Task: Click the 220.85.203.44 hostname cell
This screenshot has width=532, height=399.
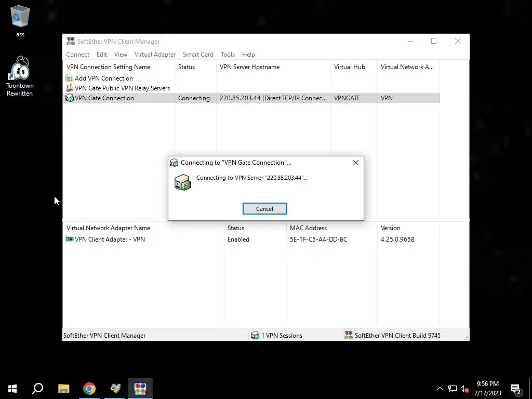Action: [x=273, y=98]
